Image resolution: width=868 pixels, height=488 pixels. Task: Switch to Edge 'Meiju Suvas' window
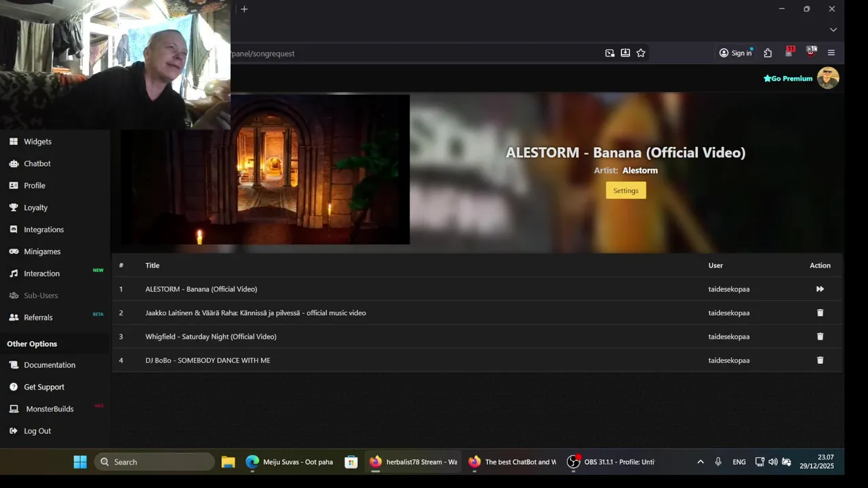pos(290,462)
